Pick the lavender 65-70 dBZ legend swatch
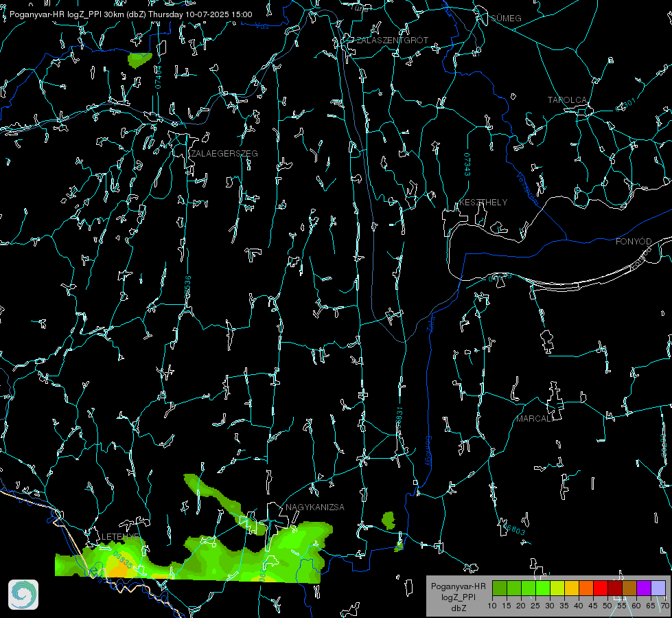Screen dimensions: 672x618 tap(658, 588)
